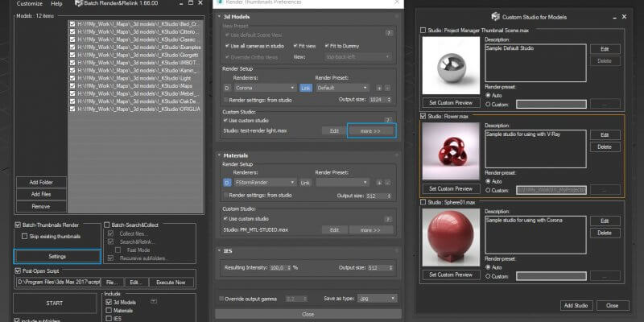Open the Customize menu in Batch Render&Relink
644x322 pixels.
tap(29, 3)
